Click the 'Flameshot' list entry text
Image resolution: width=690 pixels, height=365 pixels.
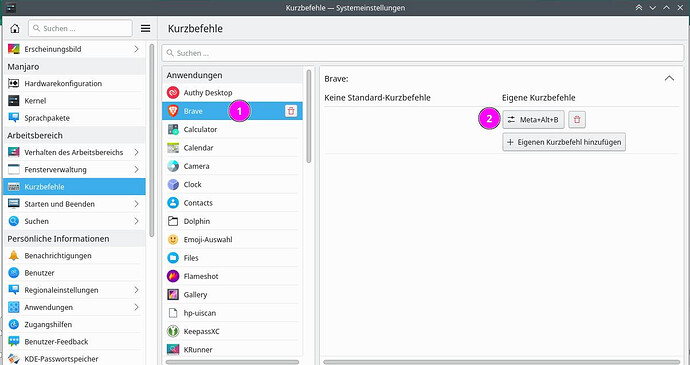click(x=201, y=277)
